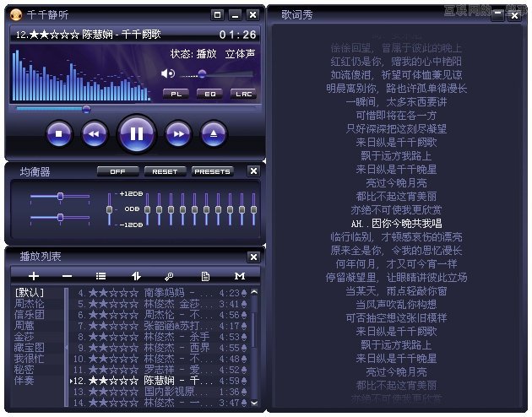
Task: Click the rightmost equalizer band slider
Action: point(253,209)
